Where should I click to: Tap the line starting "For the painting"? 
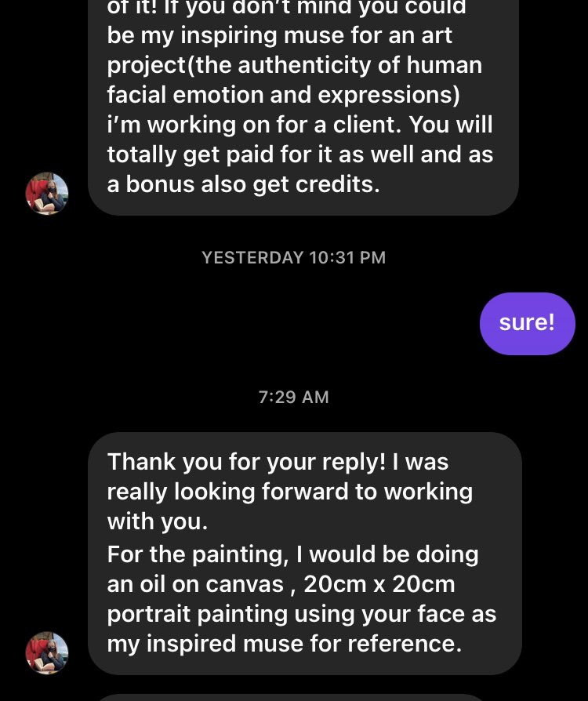click(x=292, y=554)
